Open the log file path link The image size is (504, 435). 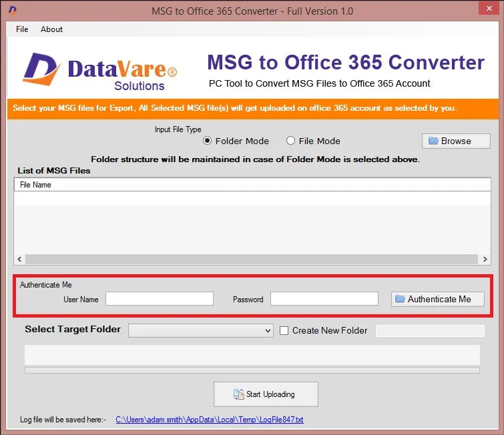point(210,420)
